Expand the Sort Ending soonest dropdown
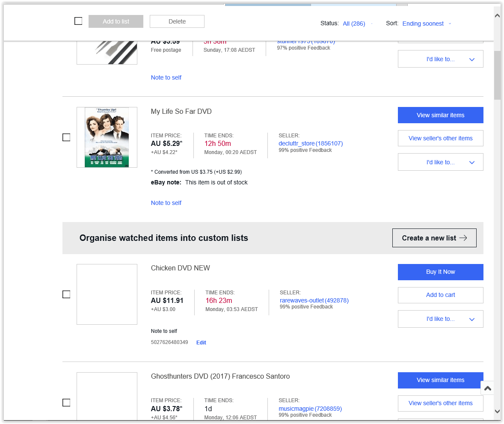Screen dimensions: 504x424 point(427,24)
